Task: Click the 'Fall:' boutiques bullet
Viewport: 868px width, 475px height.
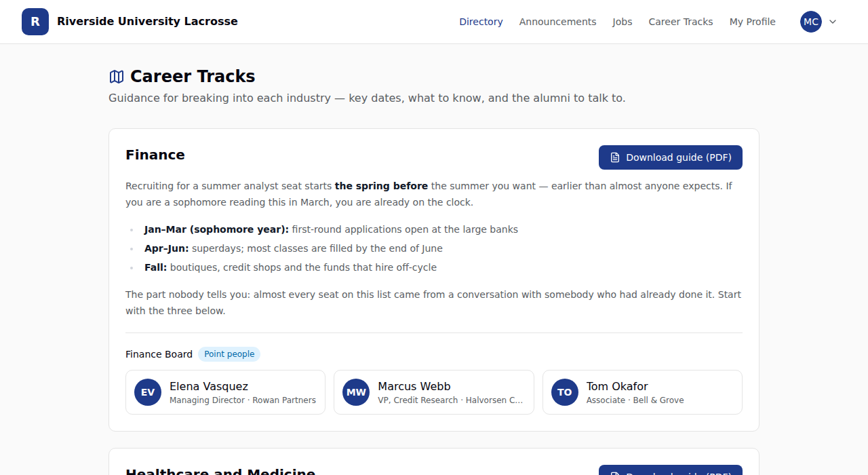Action: [x=290, y=267]
